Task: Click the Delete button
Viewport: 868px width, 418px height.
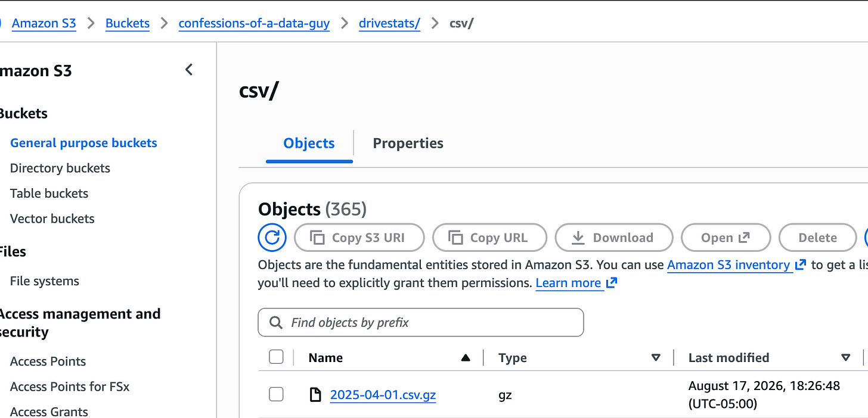Action: [x=817, y=238]
